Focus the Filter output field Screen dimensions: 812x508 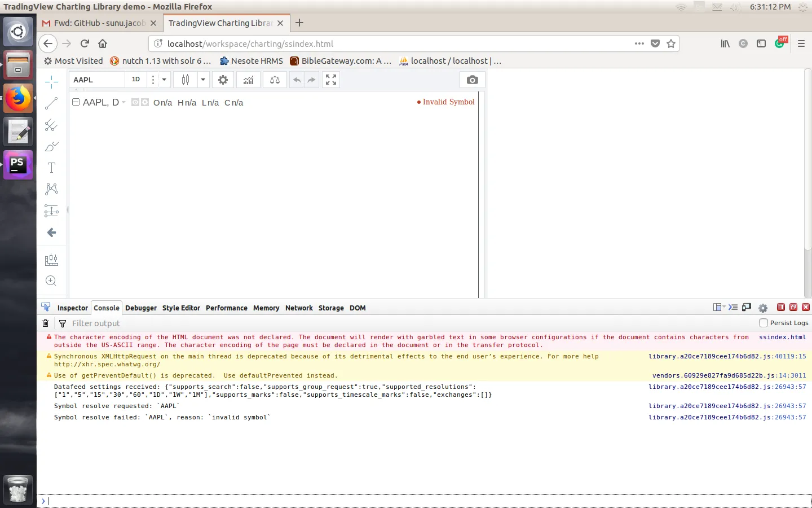tap(412, 323)
